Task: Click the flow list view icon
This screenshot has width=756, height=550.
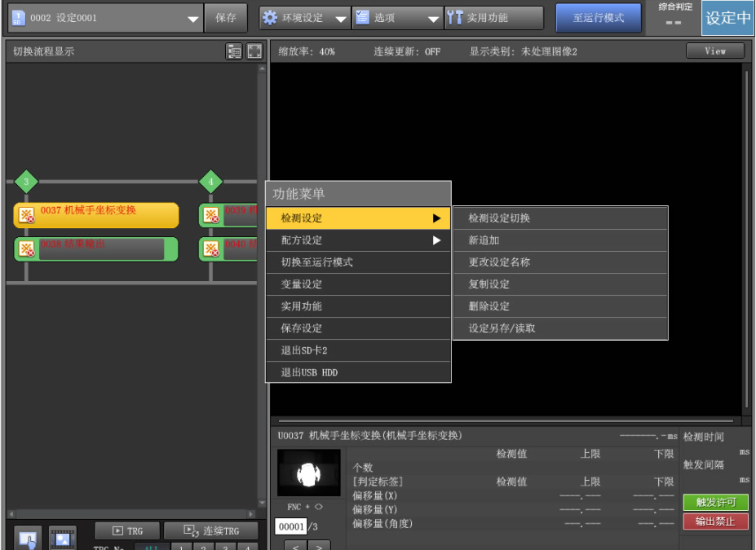Action: click(234, 51)
